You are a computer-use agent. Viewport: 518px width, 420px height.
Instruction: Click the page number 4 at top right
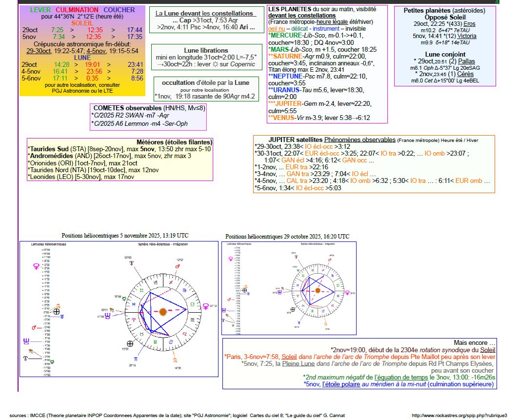coord(497,2)
